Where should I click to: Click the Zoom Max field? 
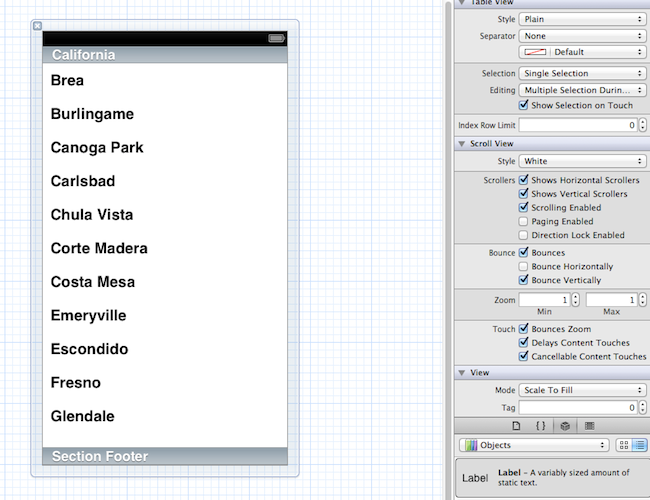point(612,300)
